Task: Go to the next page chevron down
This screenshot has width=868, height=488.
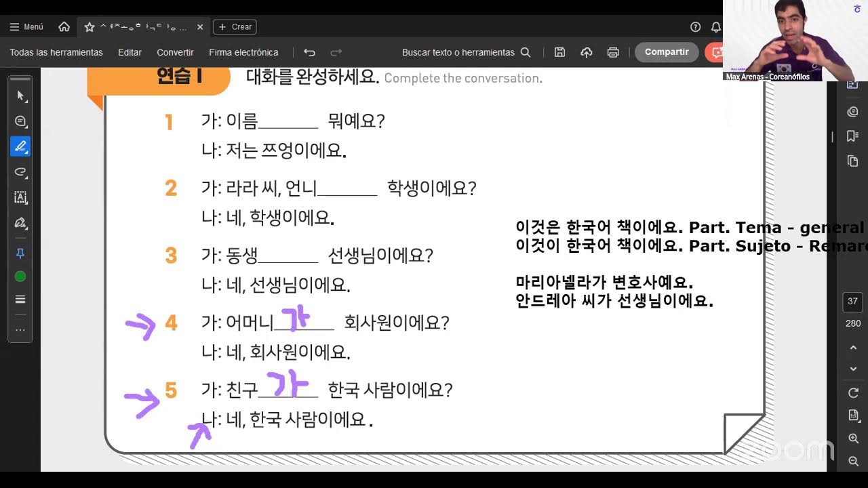Action: pos(853,369)
